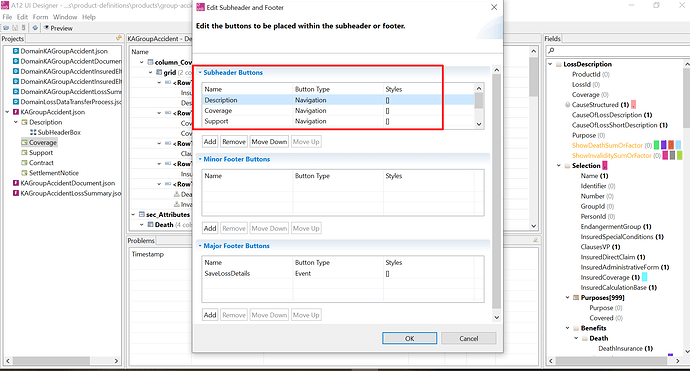This screenshot has width=690, height=371.
Task: Click Move Down under Subheader Buttons
Action: click(269, 142)
